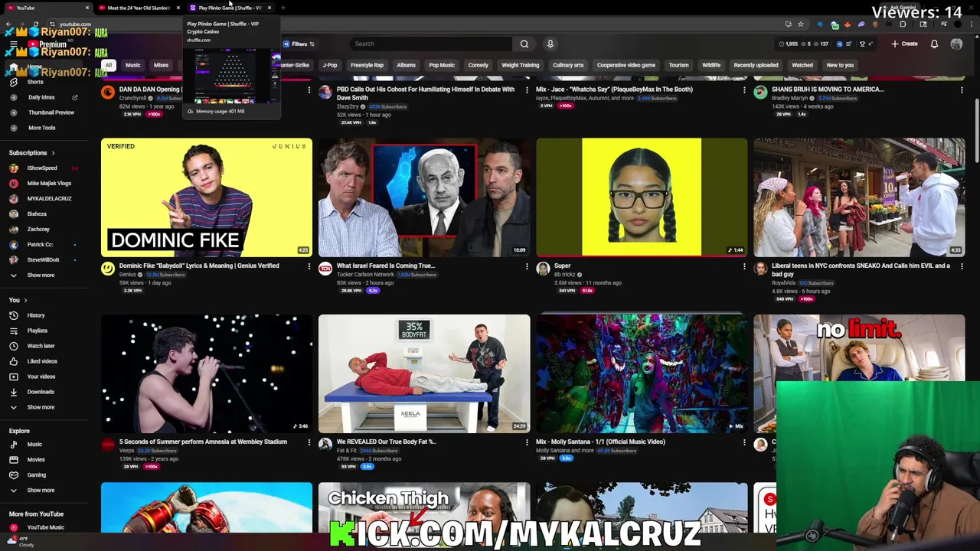Select the Recently uploaded chip
This screenshot has height=551, width=980.
756,65
